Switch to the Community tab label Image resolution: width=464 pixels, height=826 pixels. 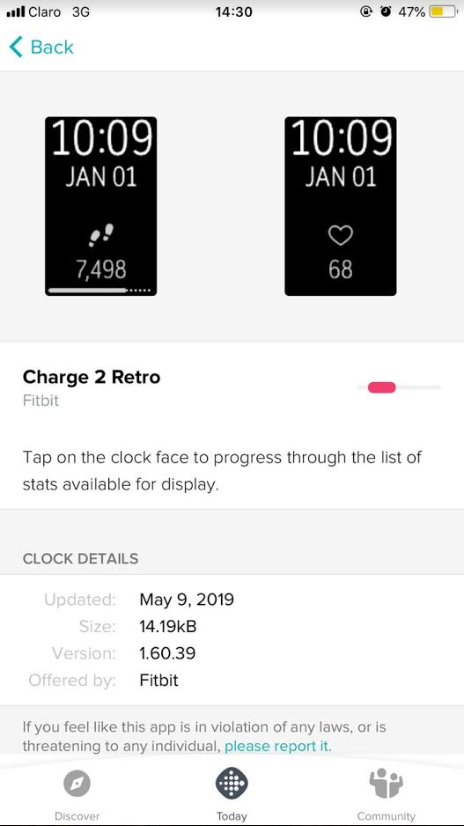pyautogui.click(x=386, y=816)
